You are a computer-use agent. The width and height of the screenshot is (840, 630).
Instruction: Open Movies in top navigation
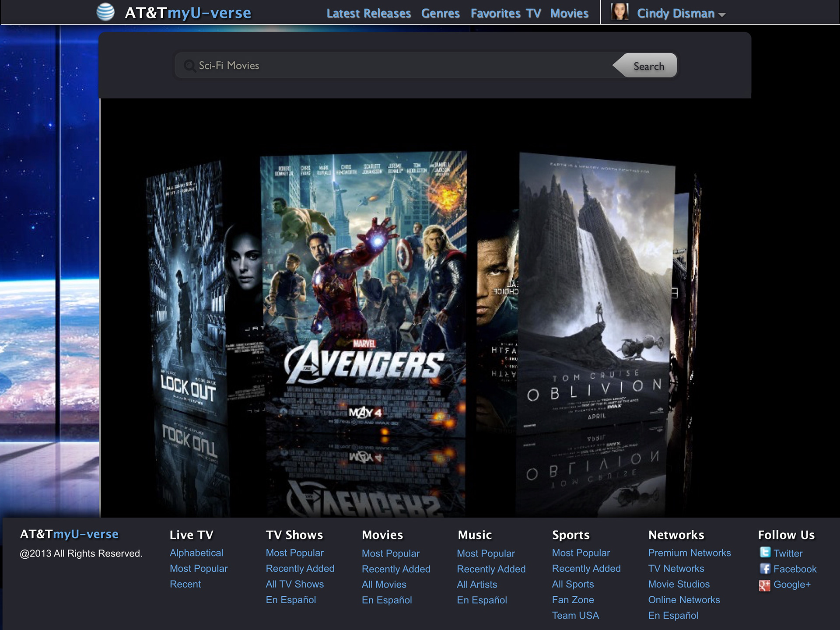569,14
